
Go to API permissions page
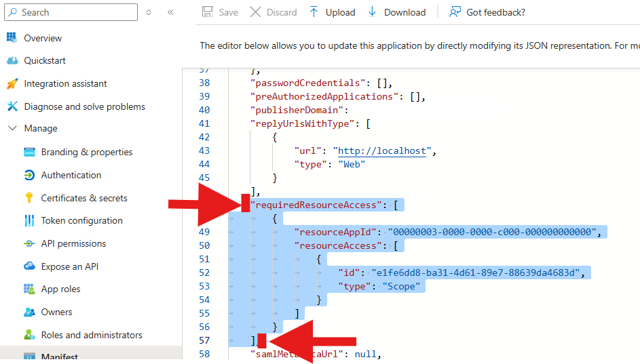click(x=73, y=243)
